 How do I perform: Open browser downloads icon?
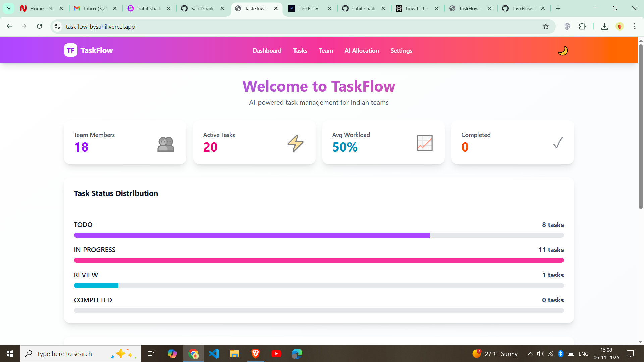tap(604, 27)
